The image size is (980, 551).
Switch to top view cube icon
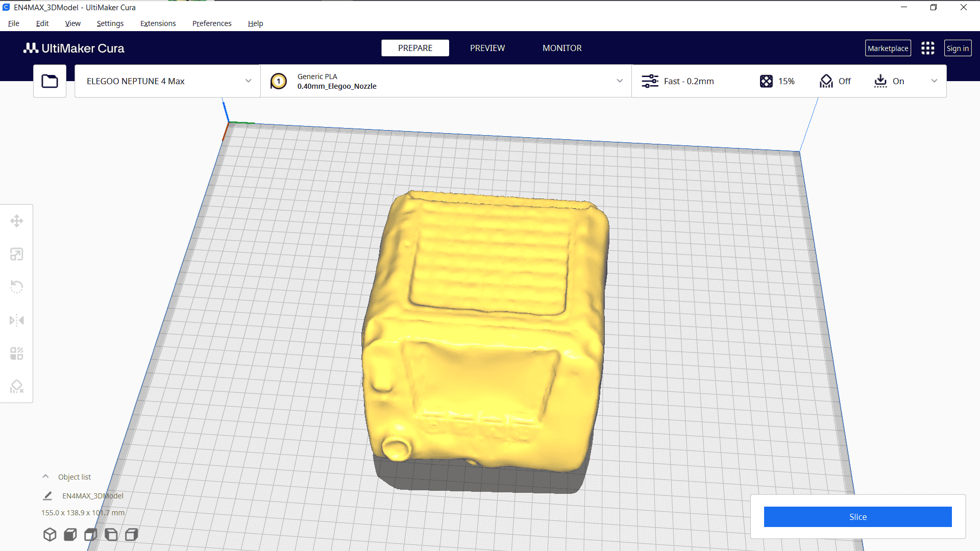pyautogui.click(x=91, y=534)
